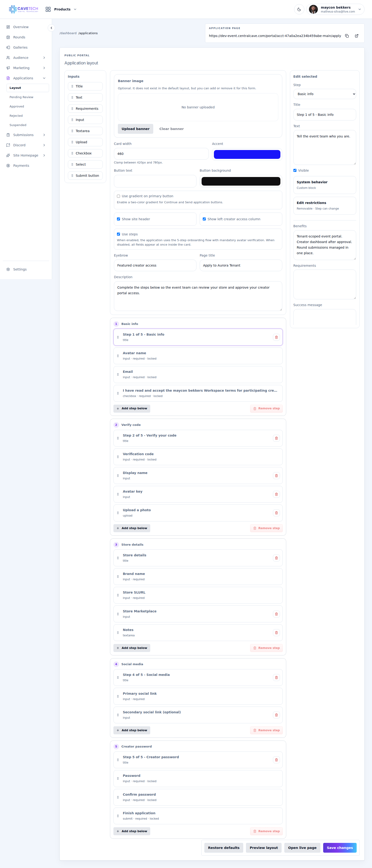Delete the Store details title block
372x868 pixels.
[276, 558]
